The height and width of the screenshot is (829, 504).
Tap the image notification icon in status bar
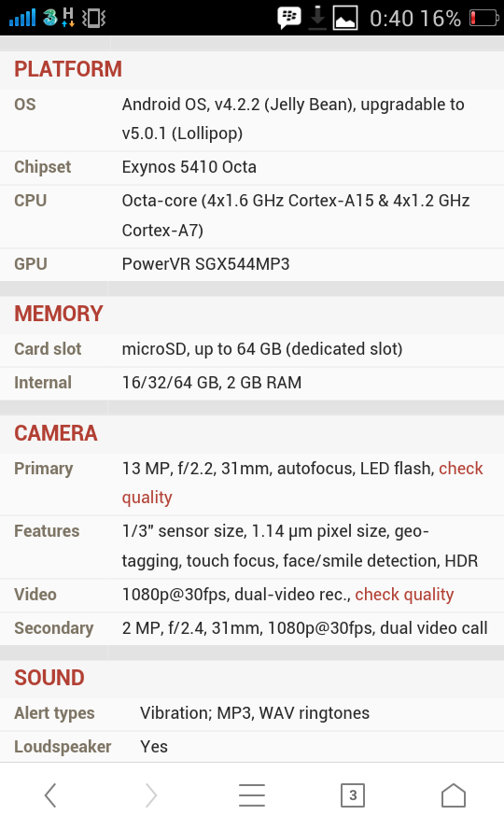(x=345, y=18)
